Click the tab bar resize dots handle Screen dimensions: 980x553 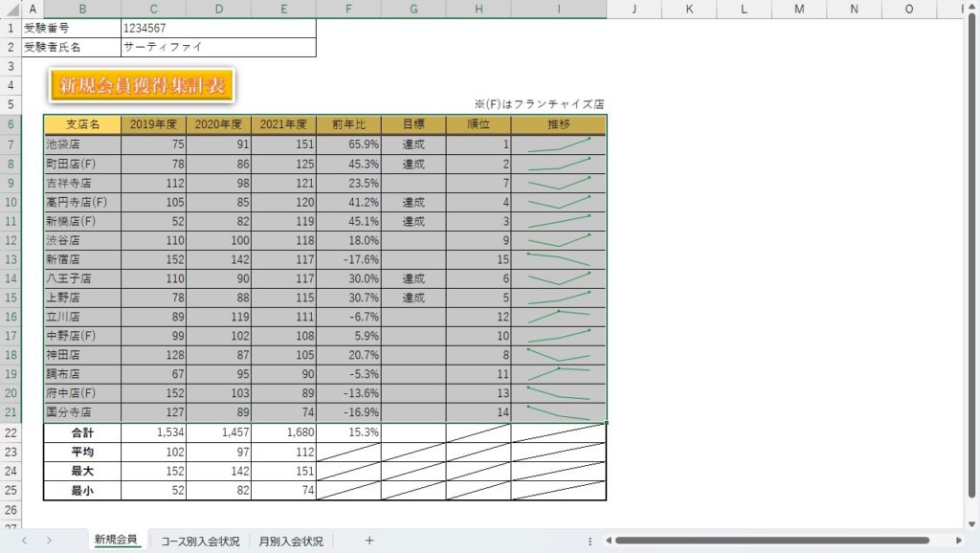(x=590, y=541)
